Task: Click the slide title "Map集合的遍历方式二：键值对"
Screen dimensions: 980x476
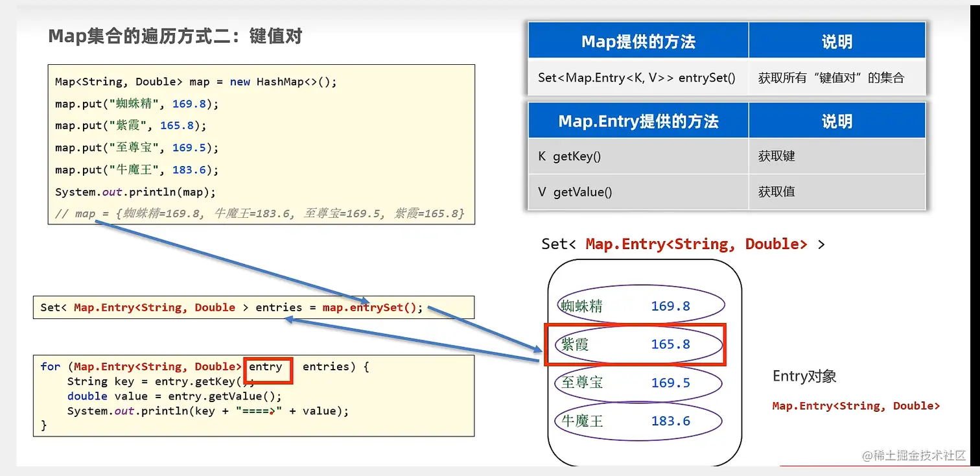Action: 176,36
